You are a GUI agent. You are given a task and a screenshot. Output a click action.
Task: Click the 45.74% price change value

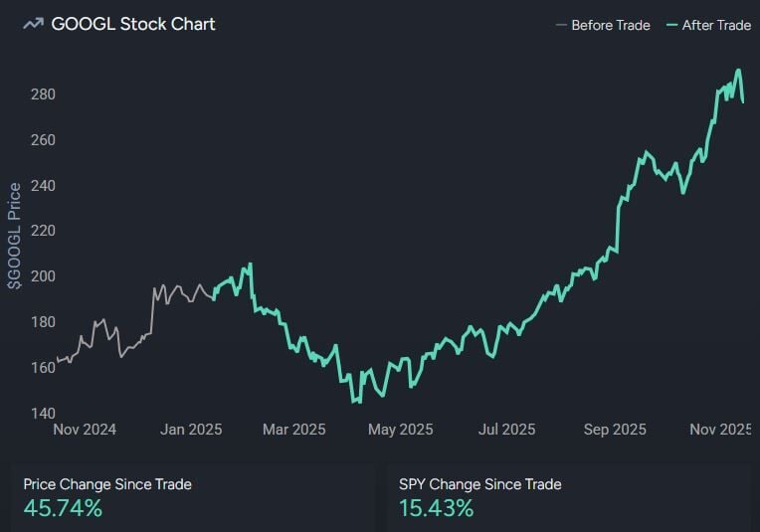(x=63, y=508)
